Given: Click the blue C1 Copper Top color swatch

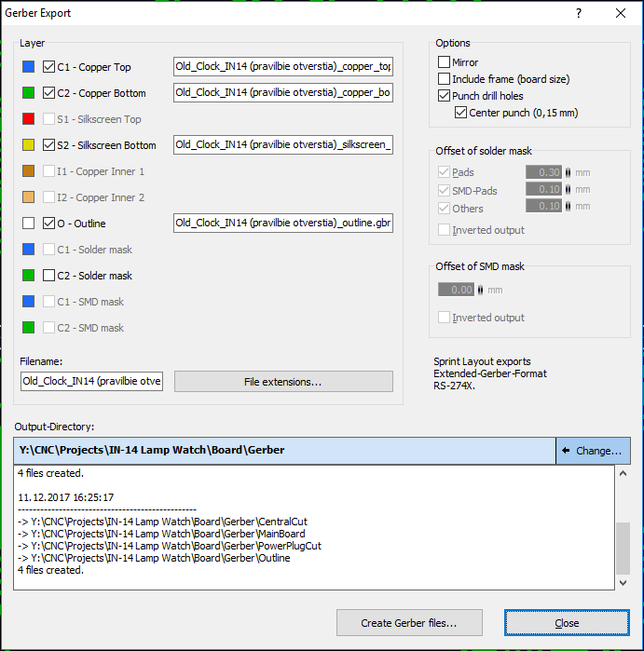Looking at the screenshot, I should 28,67.
